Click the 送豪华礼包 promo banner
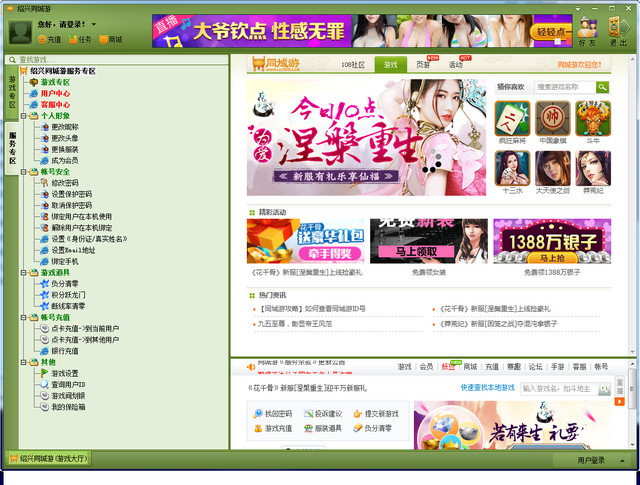640x485 pixels. tap(306, 241)
